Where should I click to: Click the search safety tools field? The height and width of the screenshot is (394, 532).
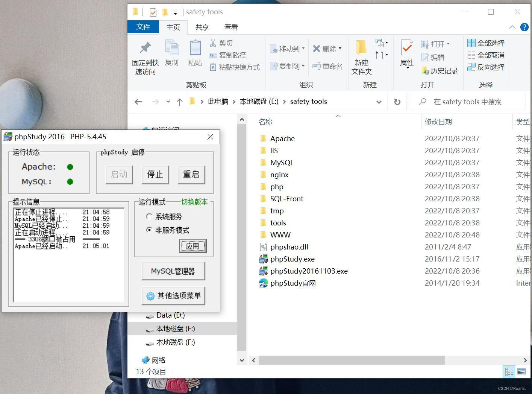tap(468, 102)
